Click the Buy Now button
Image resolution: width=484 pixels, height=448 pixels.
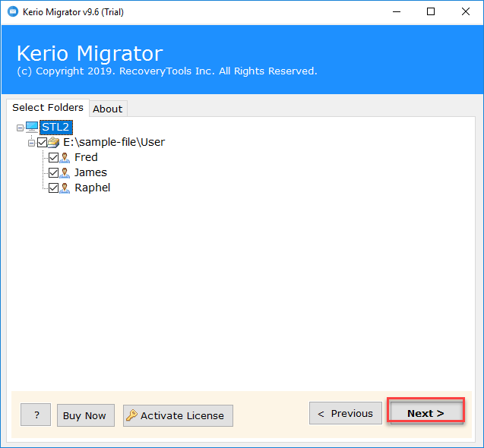pos(86,415)
